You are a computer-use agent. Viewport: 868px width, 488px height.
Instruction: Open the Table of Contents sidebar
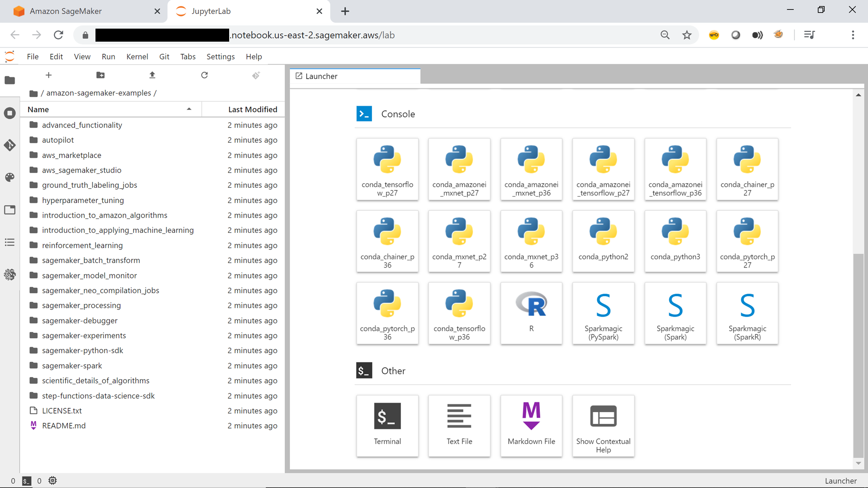pos(10,242)
